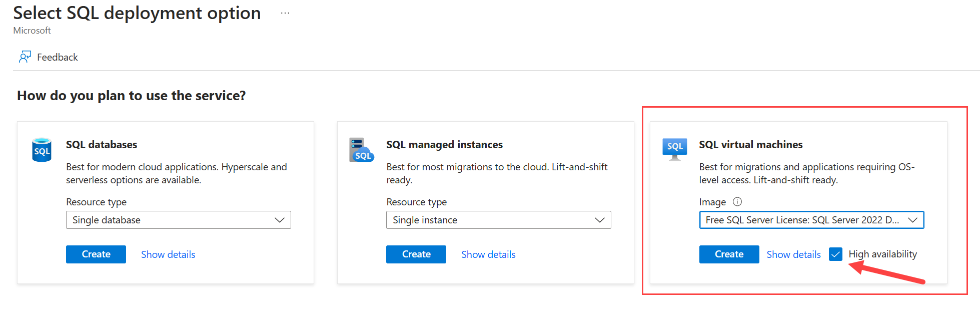The height and width of the screenshot is (309, 980).
Task: Open the Single database resource type dropdown
Action: pos(179,220)
